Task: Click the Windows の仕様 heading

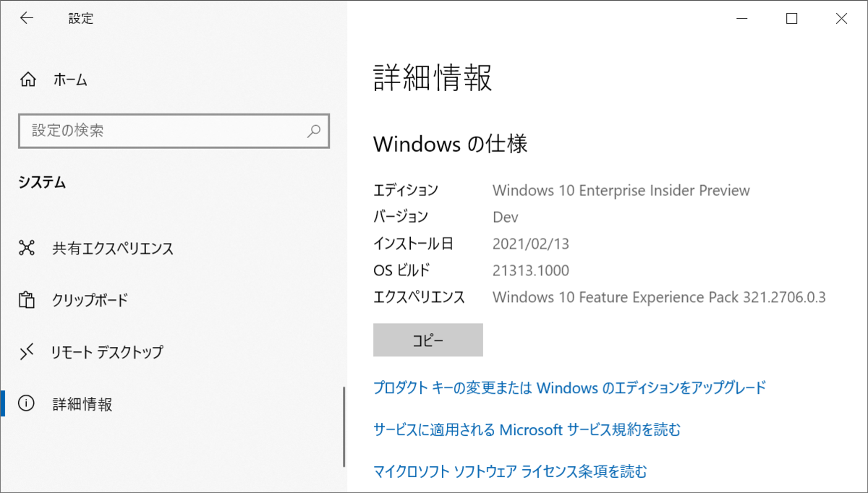Action: point(451,144)
